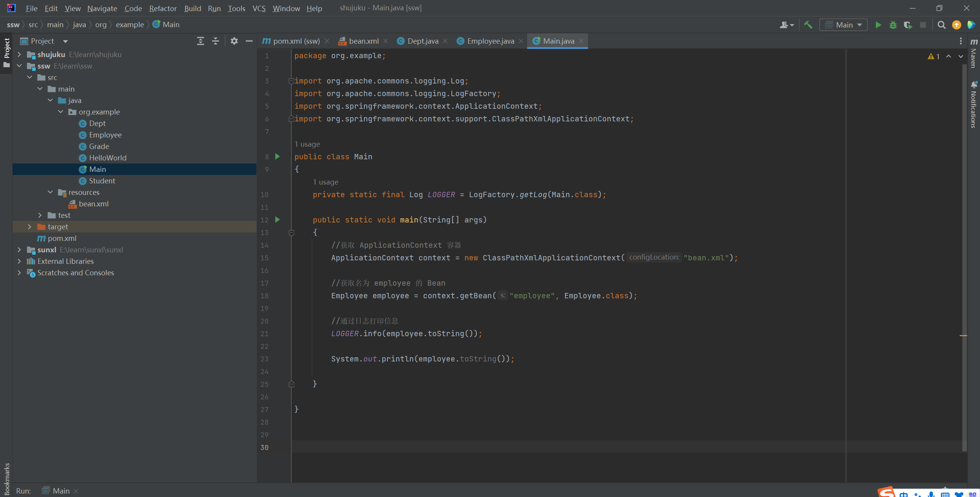Toggle the Notifications tool window
This screenshot has height=497, width=980.
tap(974, 104)
